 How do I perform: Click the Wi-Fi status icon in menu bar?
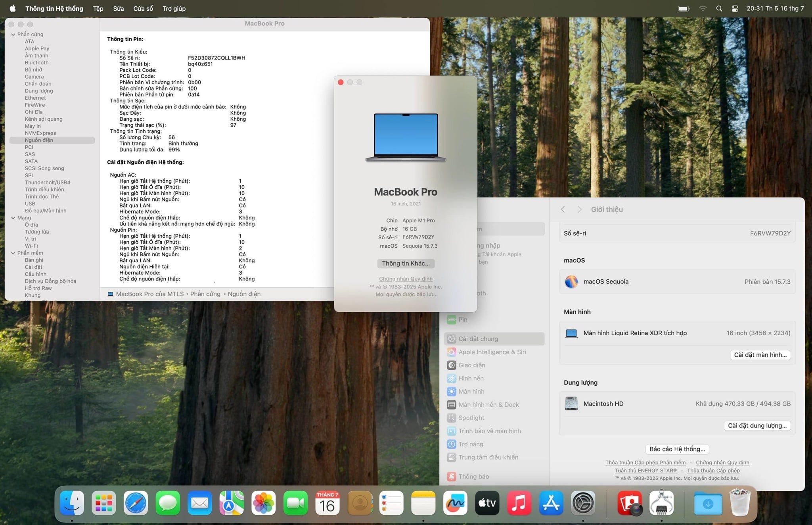point(703,8)
